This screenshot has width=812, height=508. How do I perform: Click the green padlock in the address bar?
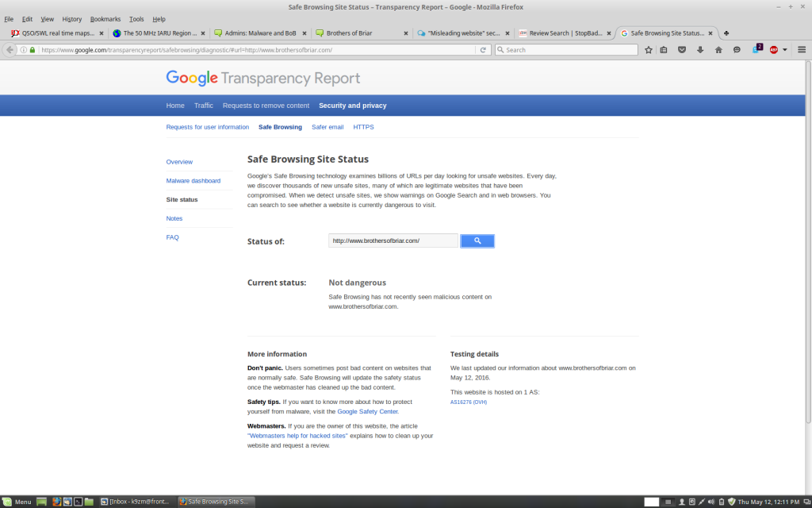[x=33, y=50]
